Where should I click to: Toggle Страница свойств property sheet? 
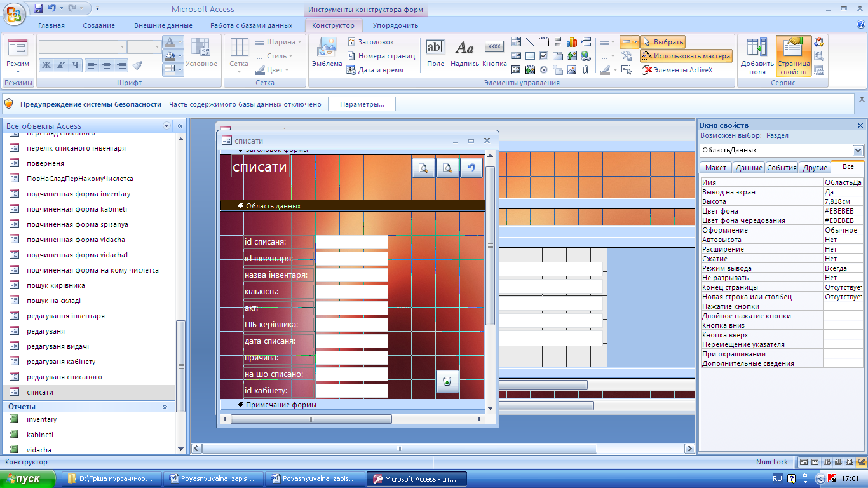pyautogui.click(x=793, y=56)
